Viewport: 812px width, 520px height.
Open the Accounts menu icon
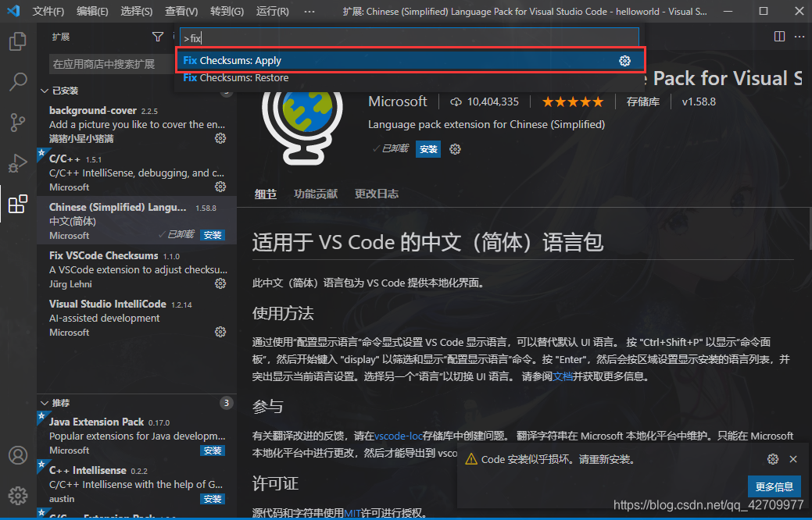18,455
